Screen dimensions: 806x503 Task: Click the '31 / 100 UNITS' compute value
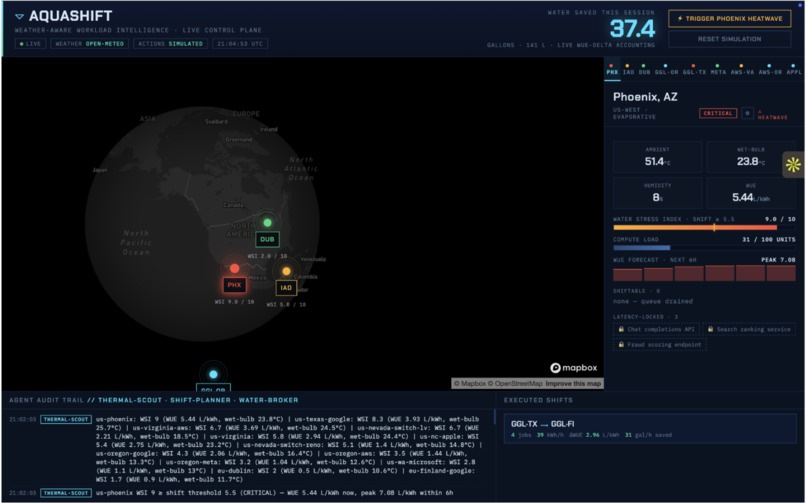click(768, 239)
